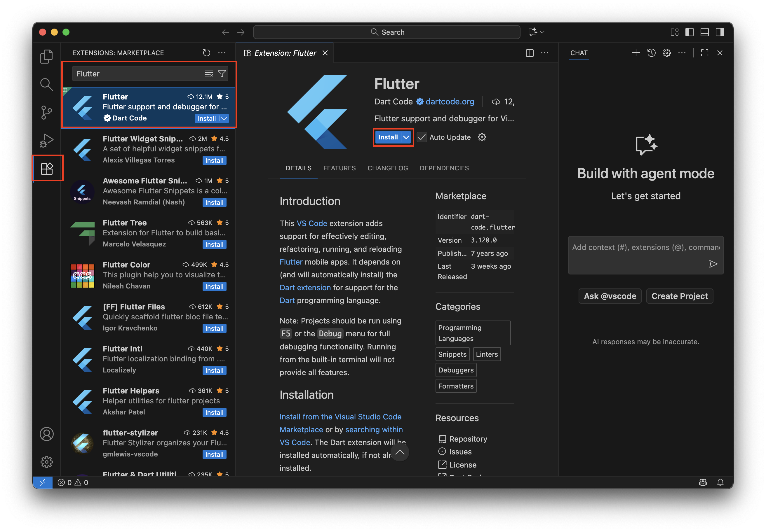The width and height of the screenshot is (766, 532).
Task: Show chat history
Action: tap(651, 53)
